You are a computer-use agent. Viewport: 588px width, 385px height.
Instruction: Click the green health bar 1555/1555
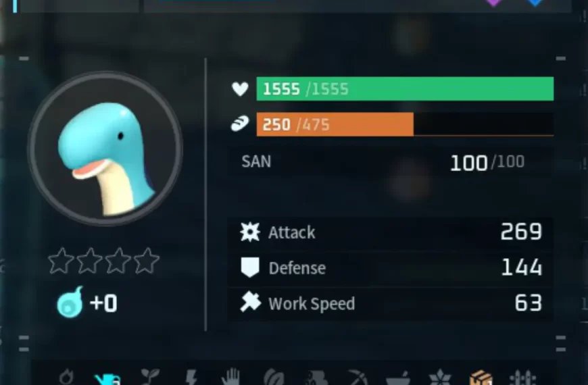click(405, 89)
